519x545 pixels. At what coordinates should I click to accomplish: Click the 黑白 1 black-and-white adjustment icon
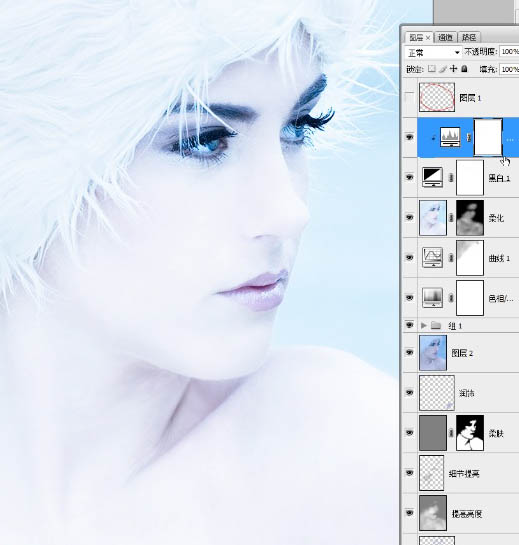click(x=432, y=177)
